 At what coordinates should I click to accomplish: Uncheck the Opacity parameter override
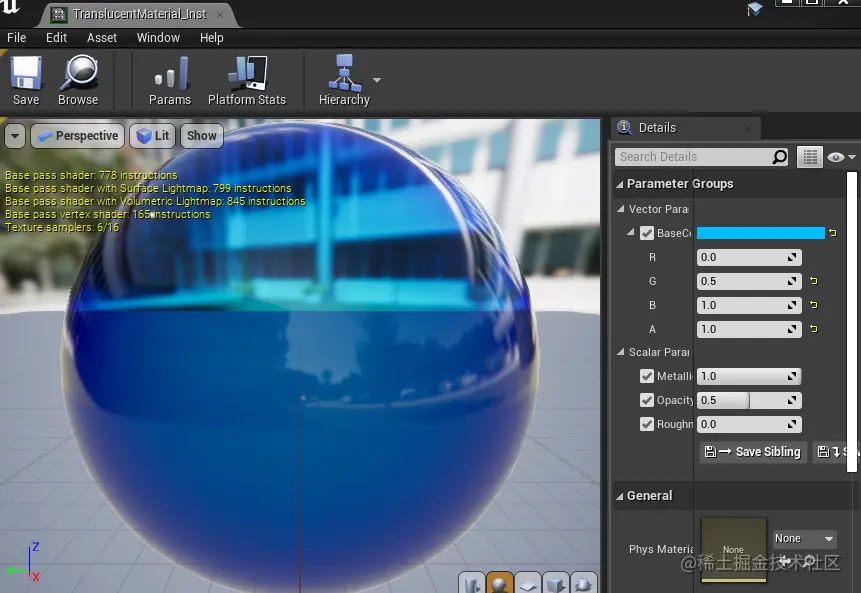(647, 400)
